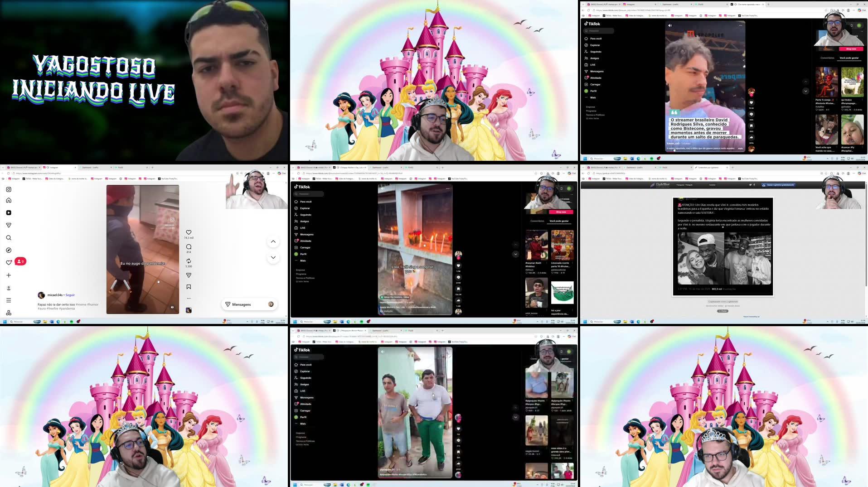This screenshot has height=487, width=868.
Task: Select Seguindo in the Bistecone video TikTok window
Action: 593,52
